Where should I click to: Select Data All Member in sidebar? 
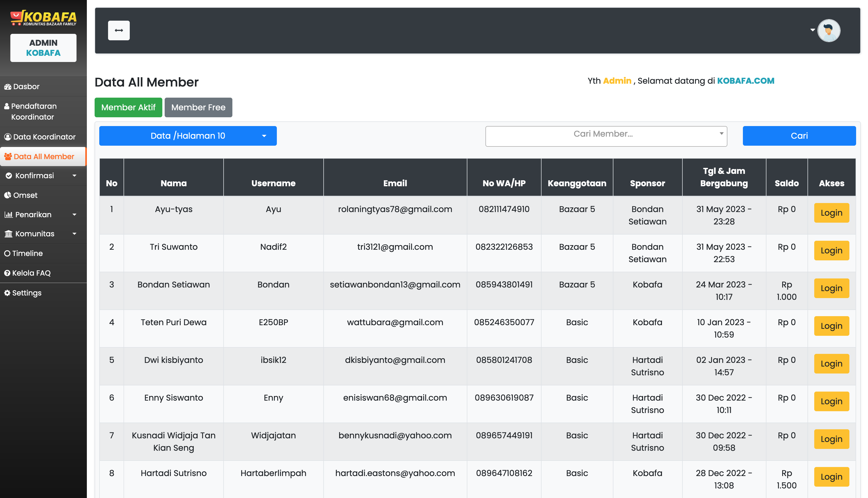(43, 157)
